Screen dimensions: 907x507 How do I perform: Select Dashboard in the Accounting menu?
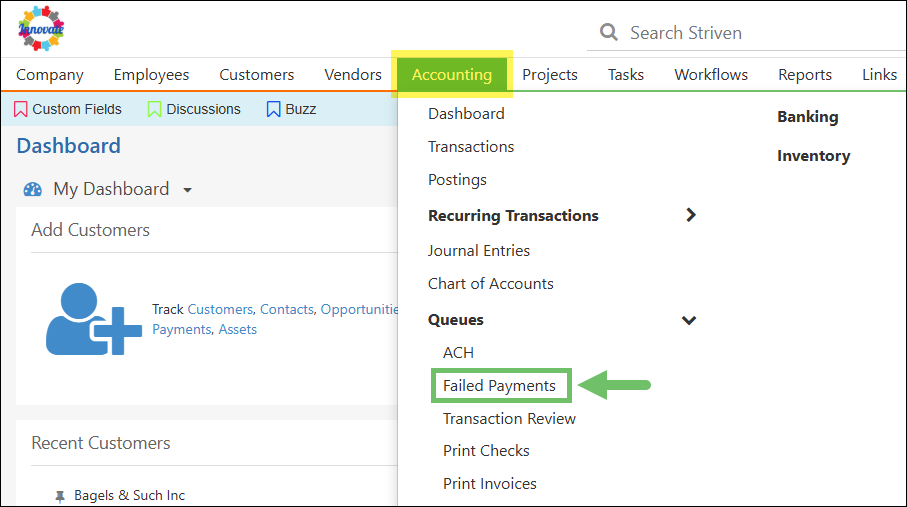[x=466, y=113]
